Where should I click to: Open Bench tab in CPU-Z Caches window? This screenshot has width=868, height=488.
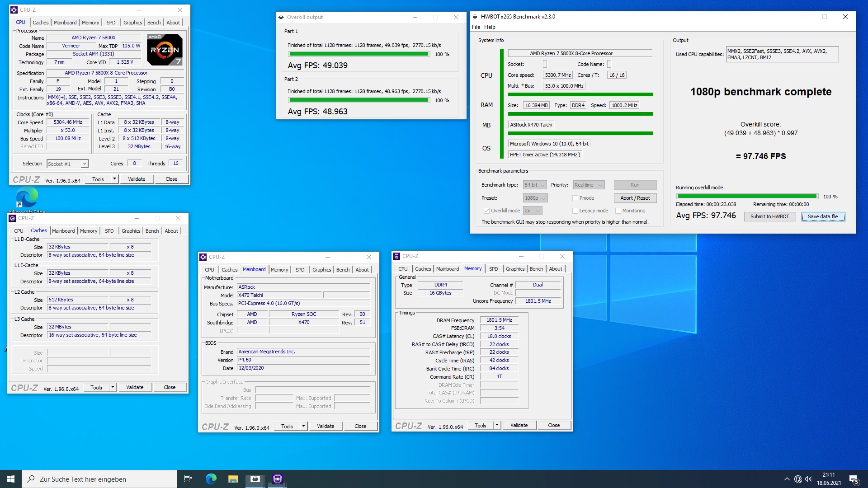(x=152, y=231)
